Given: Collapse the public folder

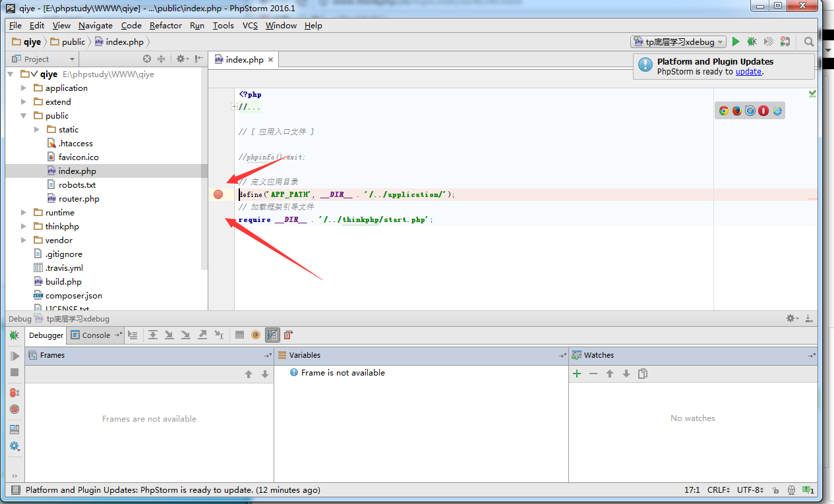Looking at the screenshot, I should click(x=24, y=116).
